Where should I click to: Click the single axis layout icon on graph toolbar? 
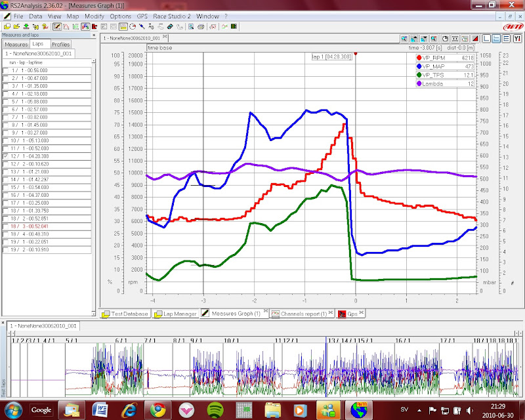486,39
